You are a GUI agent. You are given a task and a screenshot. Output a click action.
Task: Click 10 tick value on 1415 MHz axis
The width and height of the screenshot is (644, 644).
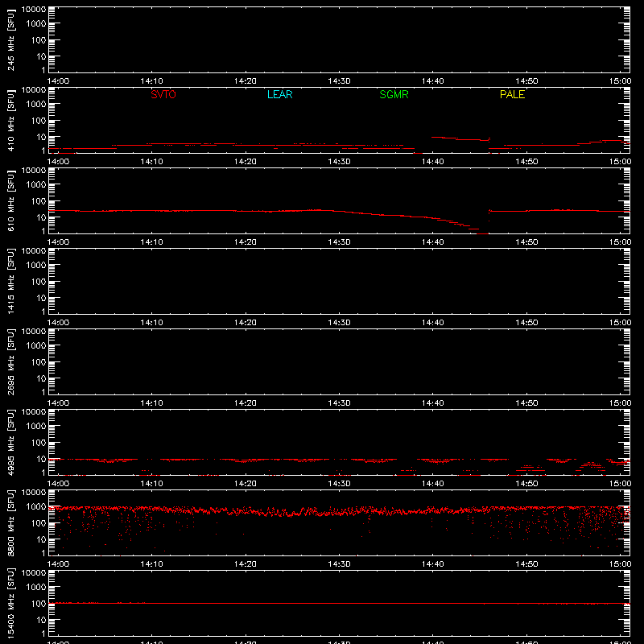coord(42,298)
